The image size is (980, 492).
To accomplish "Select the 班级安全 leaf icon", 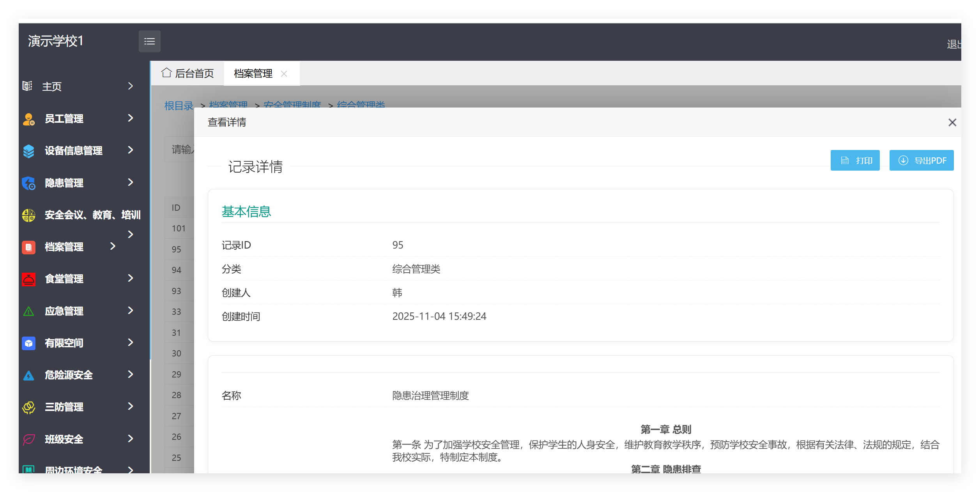I will pos(28,439).
